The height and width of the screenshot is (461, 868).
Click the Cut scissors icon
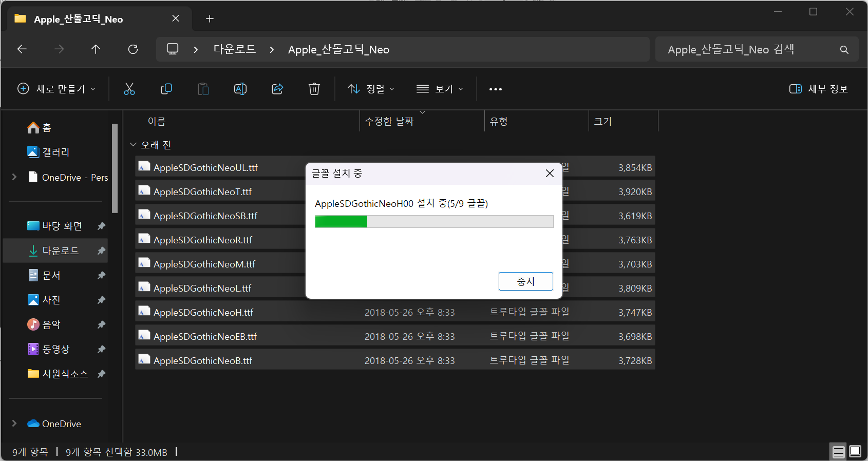click(x=129, y=89)
